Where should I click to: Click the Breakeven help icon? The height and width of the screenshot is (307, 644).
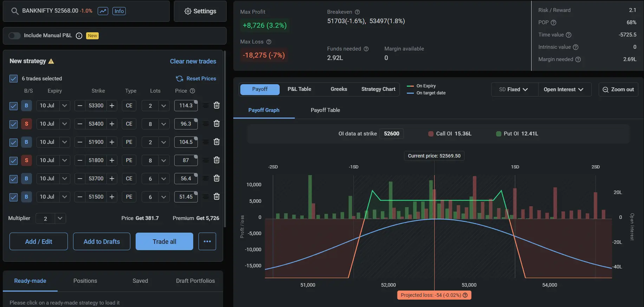pyautogui.click(x=357, y=12)
